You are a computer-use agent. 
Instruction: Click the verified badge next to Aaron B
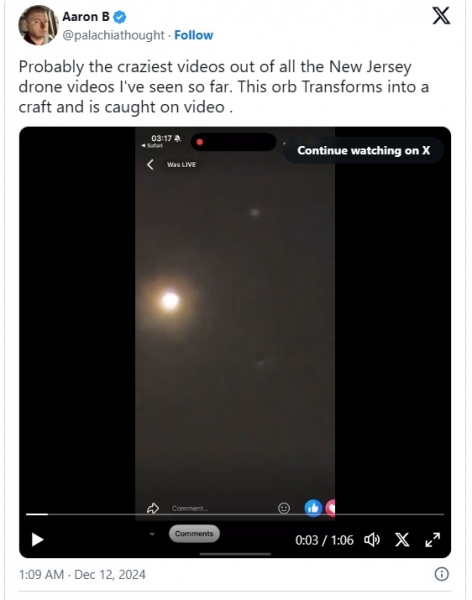(120, 17)
